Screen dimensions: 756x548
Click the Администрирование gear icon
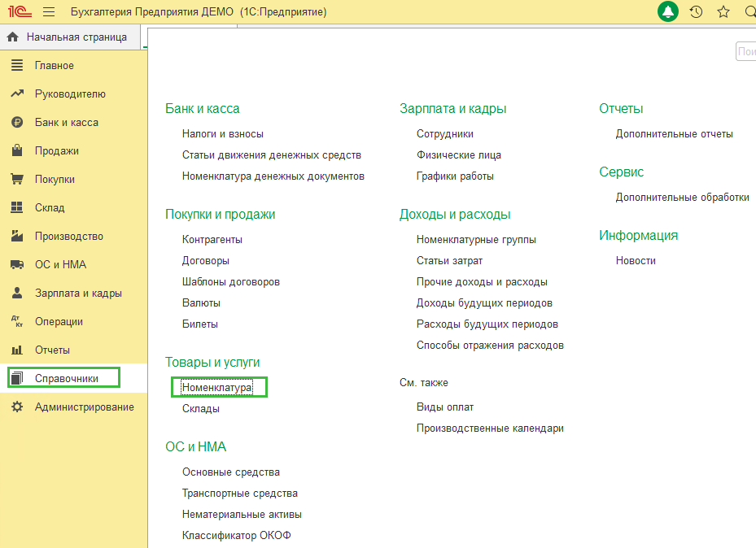[17, 407]
